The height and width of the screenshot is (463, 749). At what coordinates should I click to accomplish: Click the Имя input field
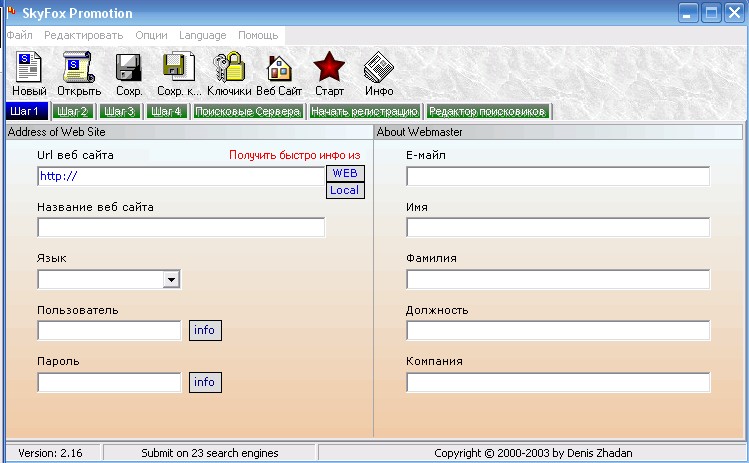coord(558,227)
